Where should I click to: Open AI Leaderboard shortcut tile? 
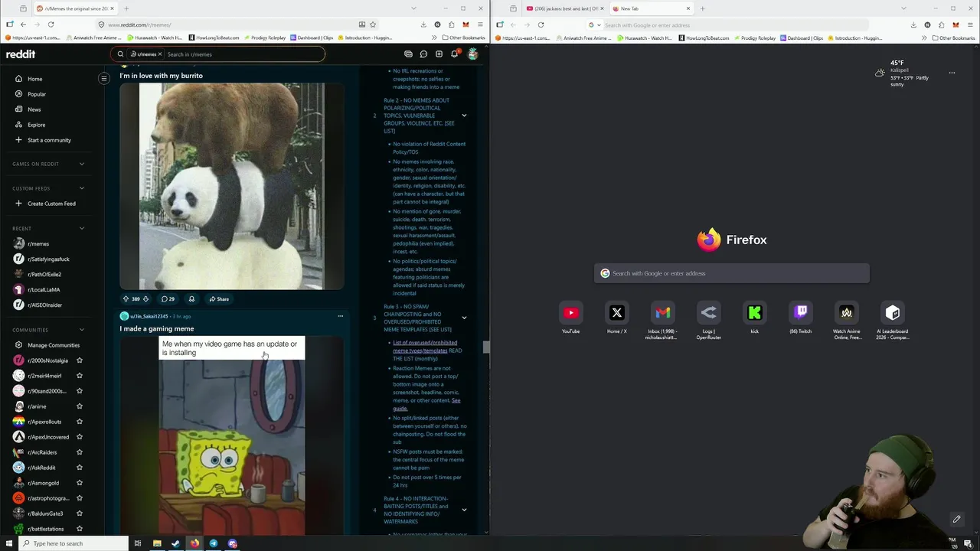(x=892, y=320)
